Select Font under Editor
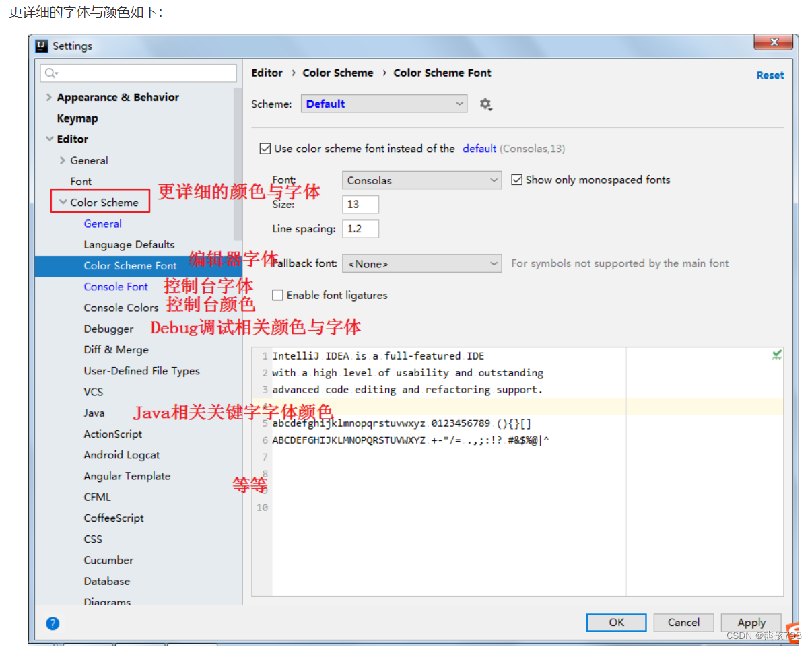This screenshot has width=812, height=647. click(x=81, y=181)
